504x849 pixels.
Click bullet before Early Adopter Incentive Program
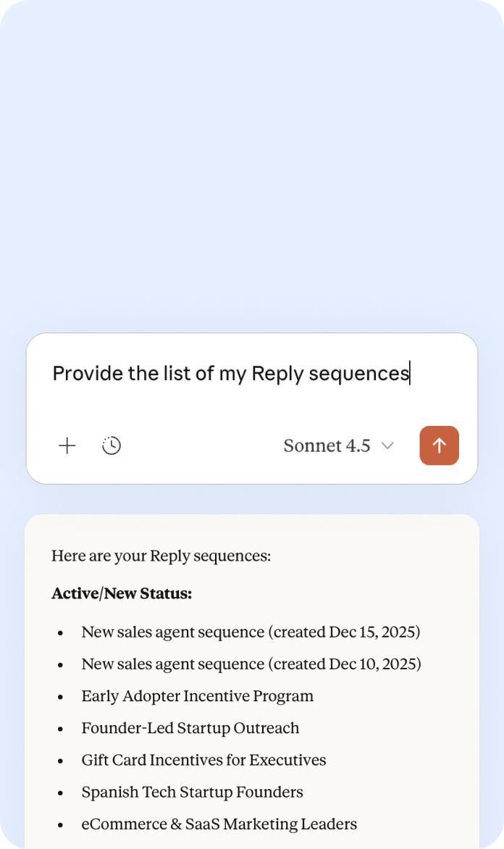pyautogui.click(x=60, y=698)
